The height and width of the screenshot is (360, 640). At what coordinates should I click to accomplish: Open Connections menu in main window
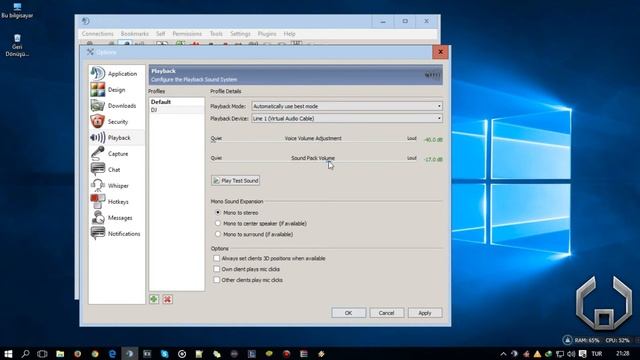(98, 34)
